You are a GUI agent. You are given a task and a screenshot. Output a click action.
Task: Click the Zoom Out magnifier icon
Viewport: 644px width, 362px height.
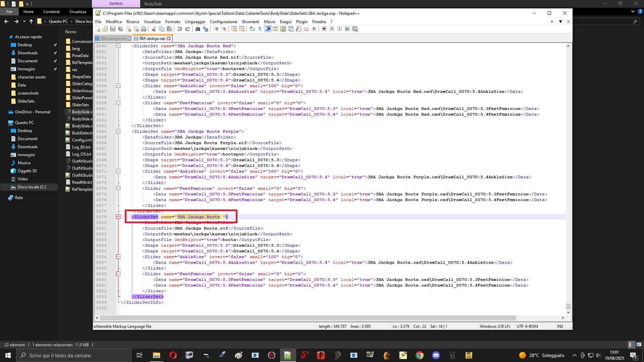224,29
